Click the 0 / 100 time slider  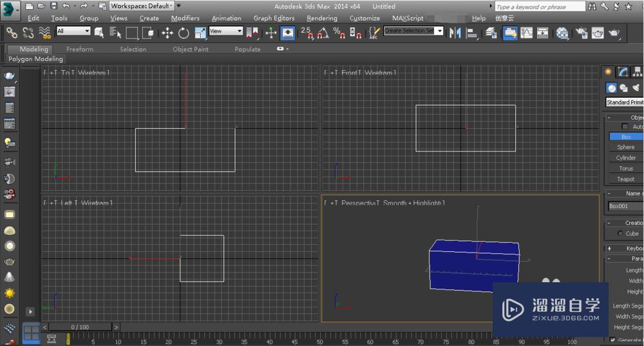pyautogui.click(x=80, y=327)
